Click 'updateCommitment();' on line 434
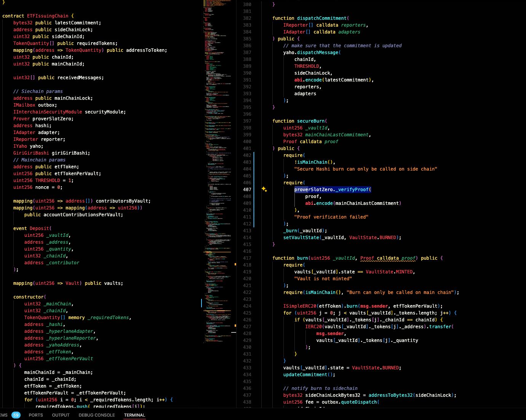Viewport: 526px width, 420px height. pyautogui.click(x=309, y=375)
